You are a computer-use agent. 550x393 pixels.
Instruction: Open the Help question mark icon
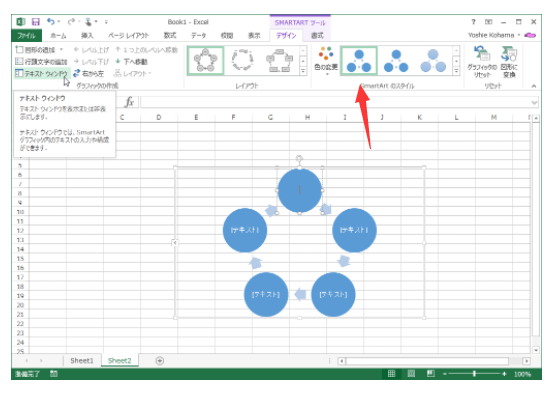[x=474, y=22]
